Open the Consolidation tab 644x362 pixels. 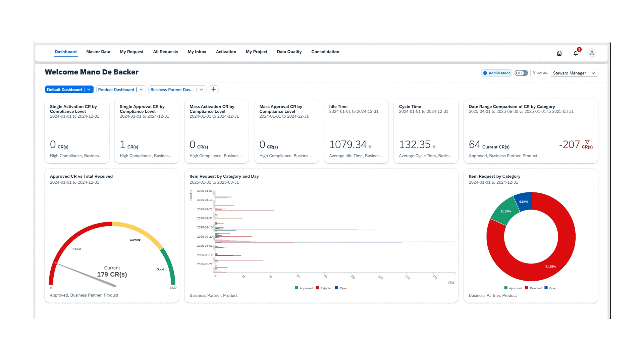[x=325, y=52]
